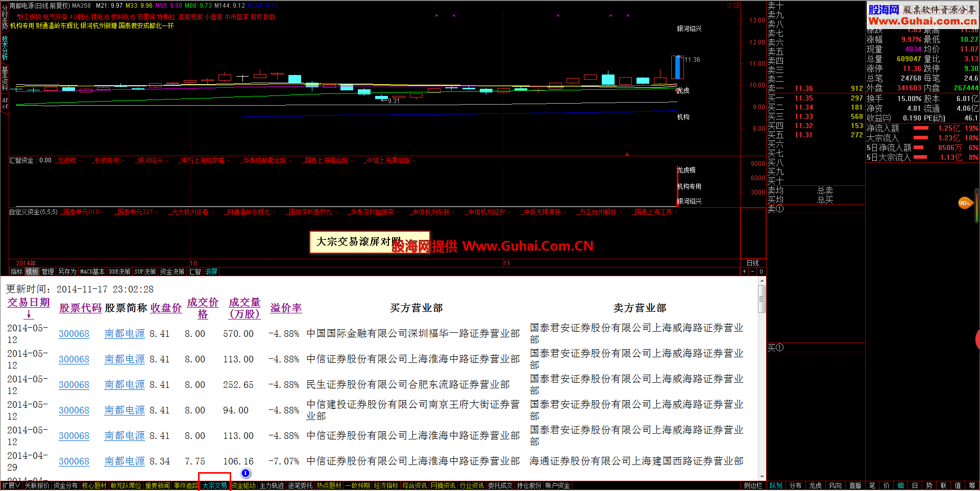Viewport: 980px width, 491px height.
Task: Click the 另存为 save-as button
Action: 67,272
